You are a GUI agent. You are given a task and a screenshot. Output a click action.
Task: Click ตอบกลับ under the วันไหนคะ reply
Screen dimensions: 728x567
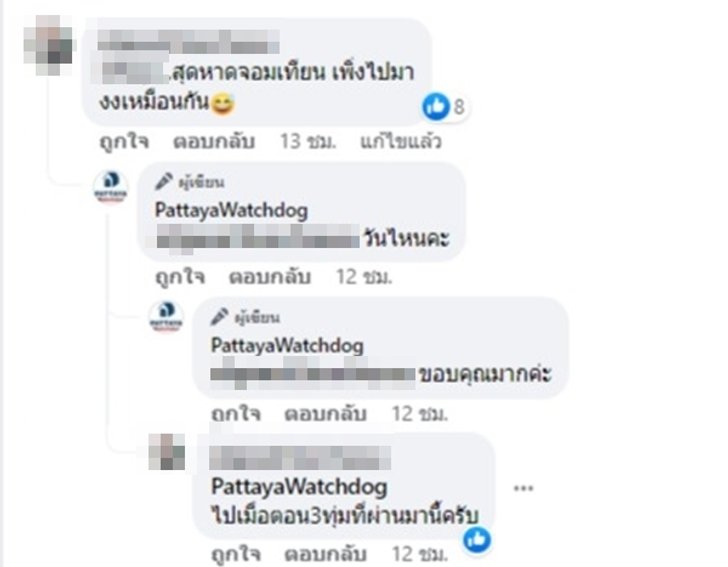coord(270,277)
